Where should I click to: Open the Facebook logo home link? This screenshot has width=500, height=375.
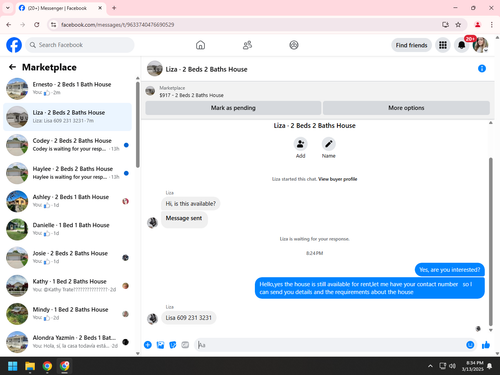pos(14,45)
